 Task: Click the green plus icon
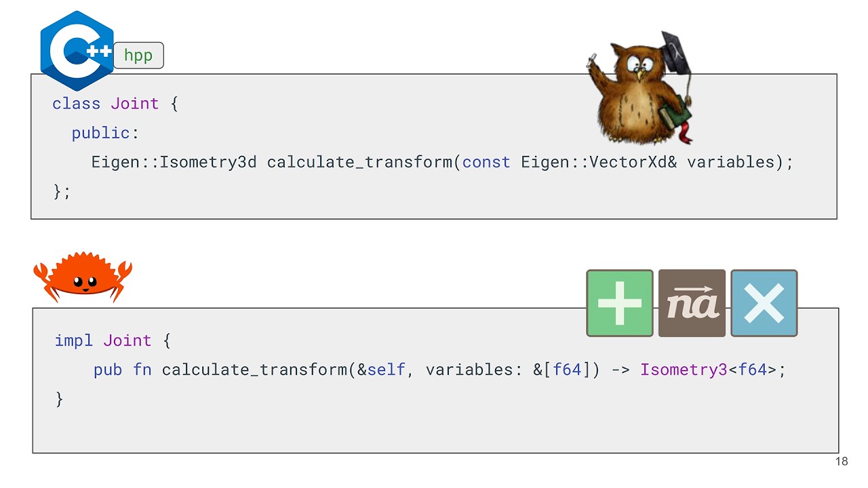coord(620,303)
